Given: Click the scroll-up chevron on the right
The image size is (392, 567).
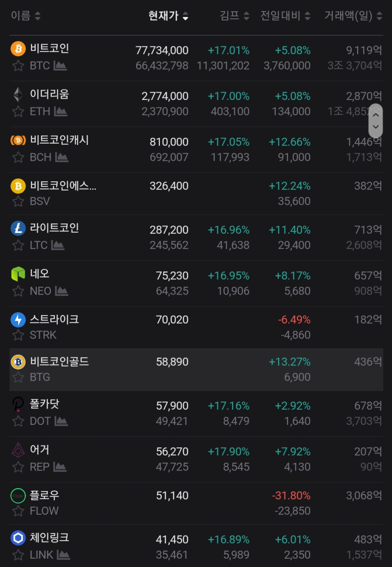Looking at the screenshot, I should click(x=376, y=115).
